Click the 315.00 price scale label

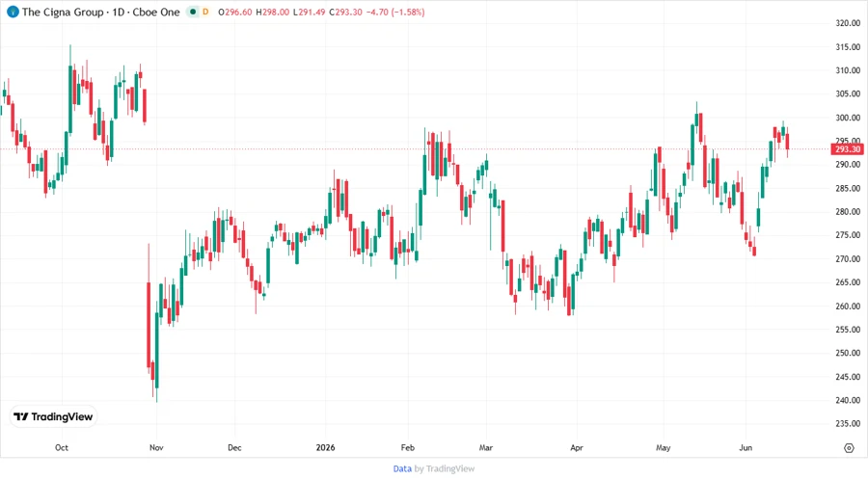pos(848,47)
